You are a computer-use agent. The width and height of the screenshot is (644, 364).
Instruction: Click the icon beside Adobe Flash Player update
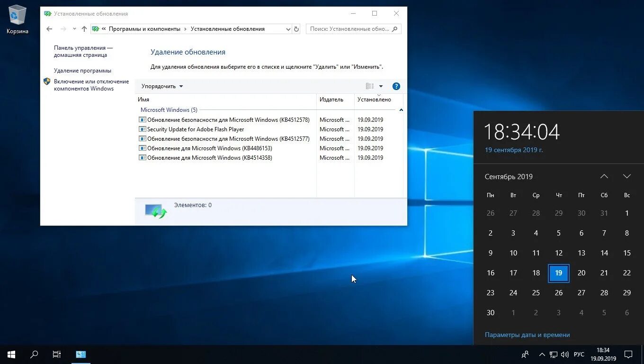click(x=143, y=129)
